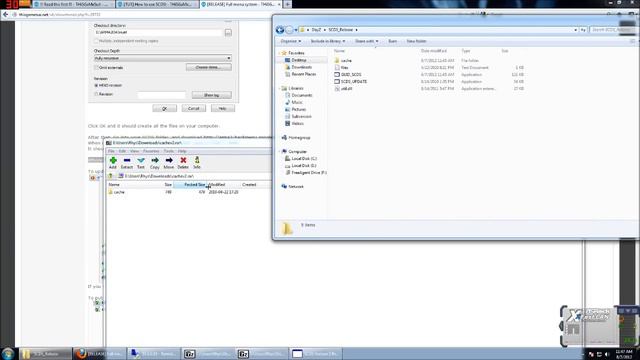640x360 pixels.
Task: Collapse Favorites group in Explorer sidebar
Action: [280, 53]
